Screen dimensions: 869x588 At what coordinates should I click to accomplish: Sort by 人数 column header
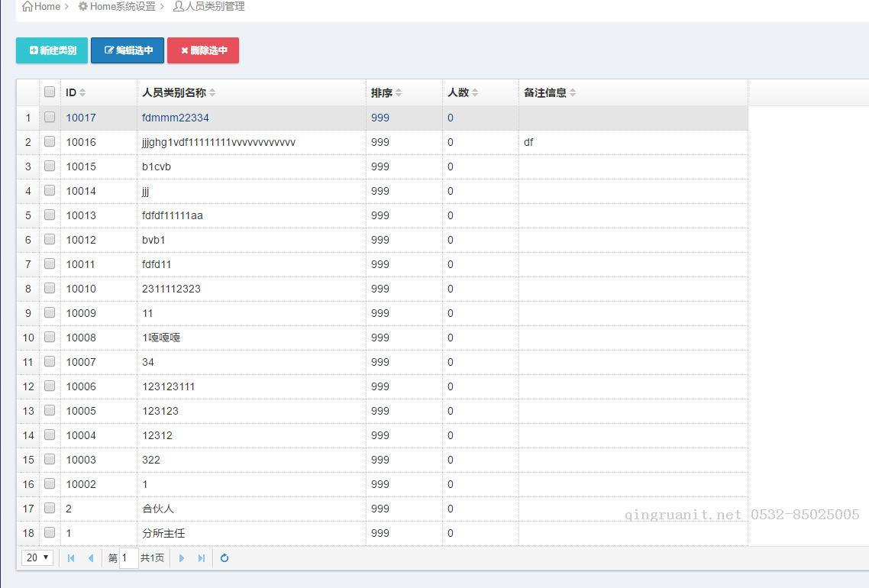[x=458, y=93]
